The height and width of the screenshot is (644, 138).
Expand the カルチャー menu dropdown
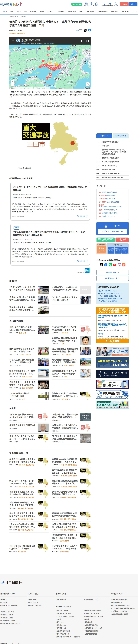(x=60, y=11)
